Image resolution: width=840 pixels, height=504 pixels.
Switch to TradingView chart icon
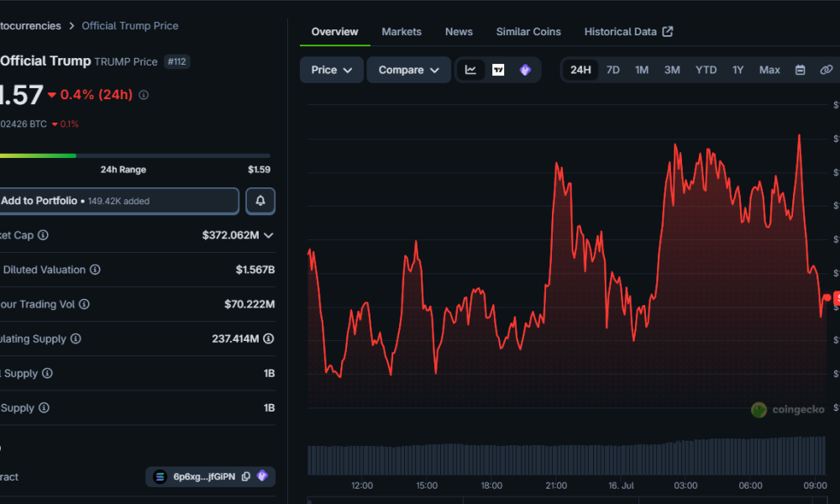point(498,71)
